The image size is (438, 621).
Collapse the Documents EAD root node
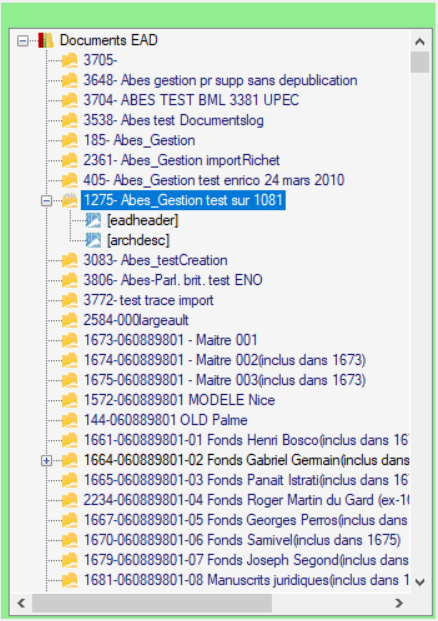(x=23, y=41)
